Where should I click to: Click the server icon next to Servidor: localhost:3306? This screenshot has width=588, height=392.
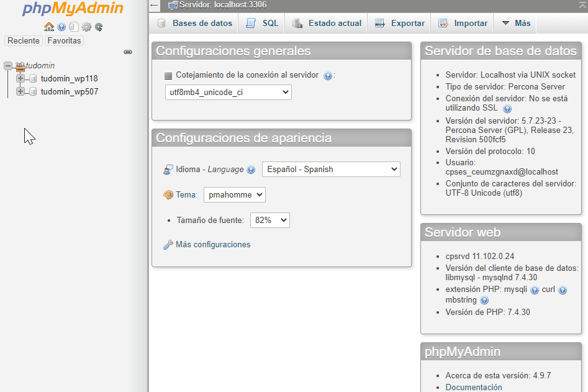pos(173,5)
